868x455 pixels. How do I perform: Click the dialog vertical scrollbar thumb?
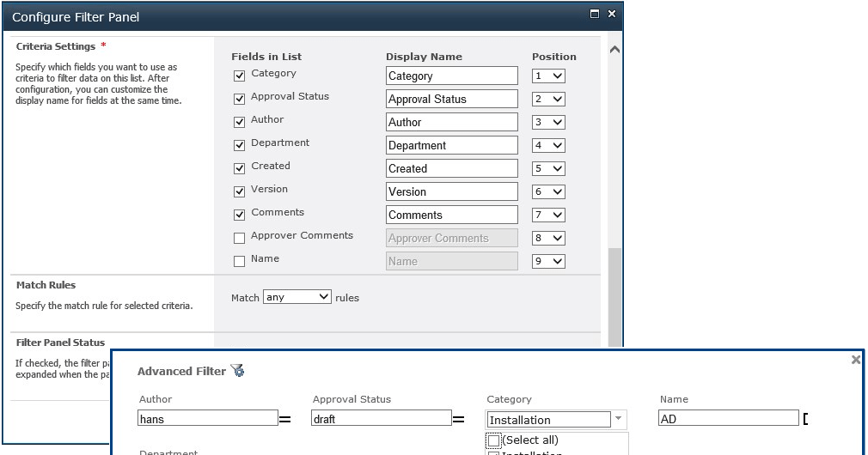pyautogui.click(x=614, y=297)
